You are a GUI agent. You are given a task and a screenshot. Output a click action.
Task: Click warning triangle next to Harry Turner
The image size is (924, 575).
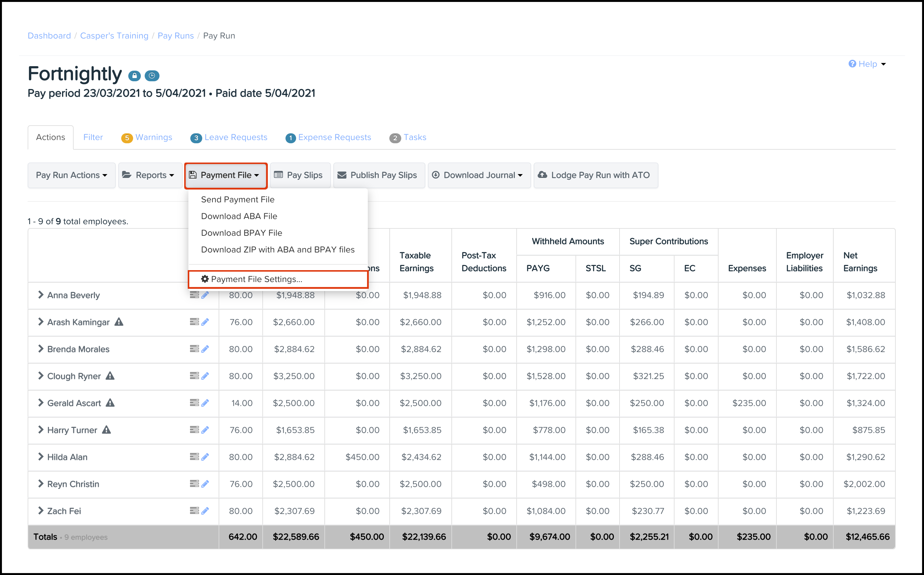(106, 430)
